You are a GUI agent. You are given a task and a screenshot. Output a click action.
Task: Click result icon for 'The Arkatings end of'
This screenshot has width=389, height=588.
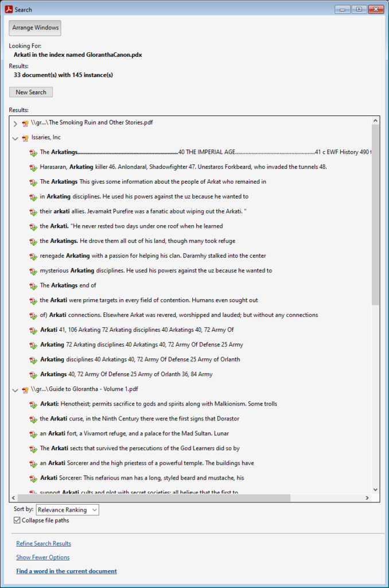tap(33, 286)
